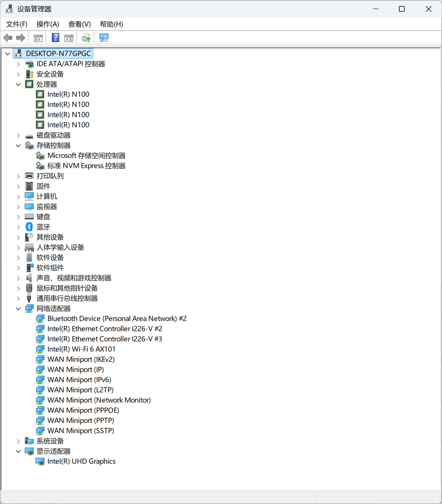Viewport: 442px width, 504px height.
Task: Select the 网络适配器 category label
Action: pyautogui.click(x=53, y=308)
